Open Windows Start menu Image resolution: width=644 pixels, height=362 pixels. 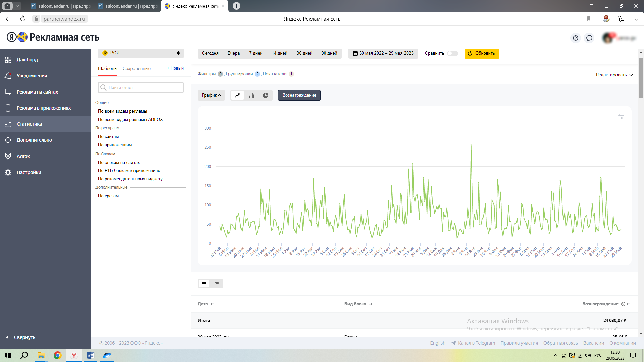[x=8, y=355]
